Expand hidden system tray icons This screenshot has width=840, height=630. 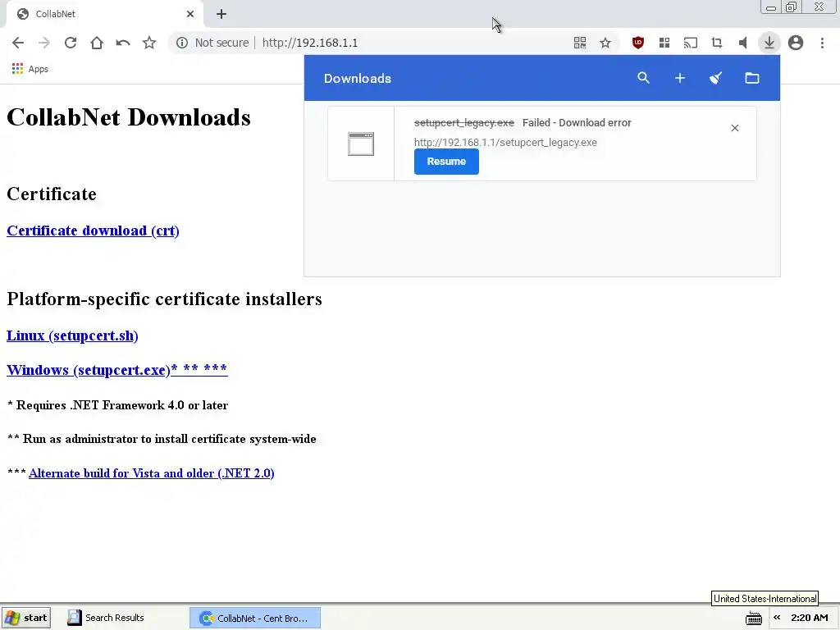[x=777, y=618]
